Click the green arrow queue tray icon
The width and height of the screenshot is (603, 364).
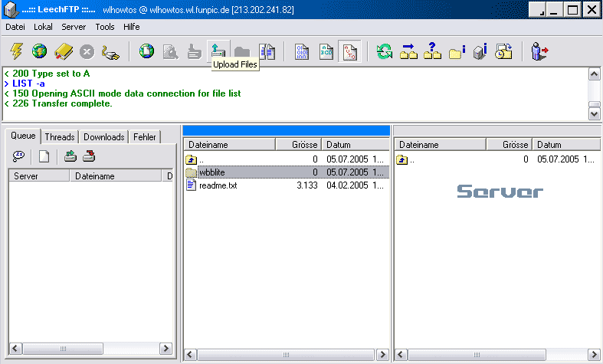70,156
